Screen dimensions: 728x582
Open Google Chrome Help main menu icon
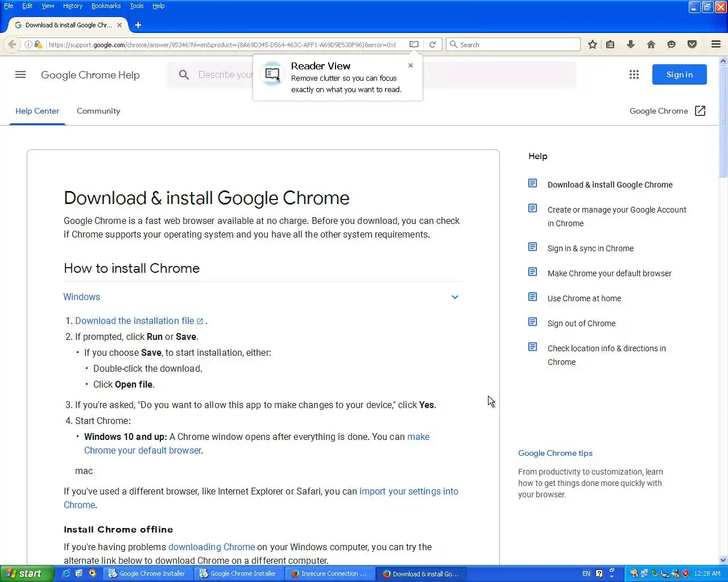[x=20, y=74]
